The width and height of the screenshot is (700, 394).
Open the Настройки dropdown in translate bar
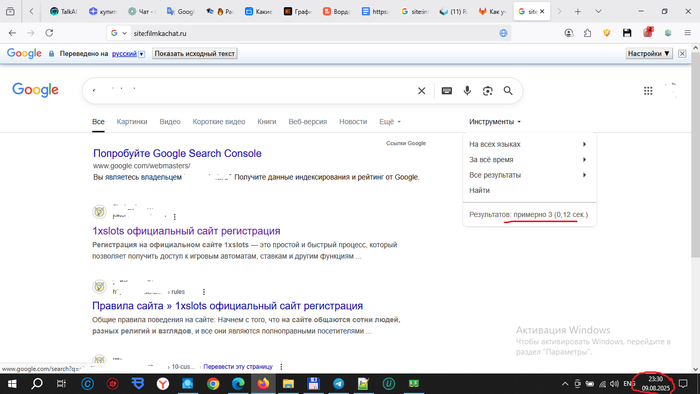pos(649,54)
